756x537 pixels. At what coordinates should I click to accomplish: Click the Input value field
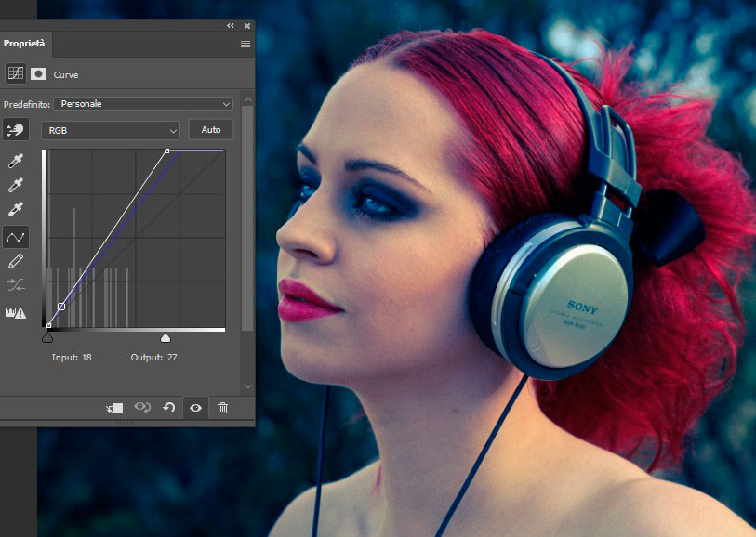72,358
